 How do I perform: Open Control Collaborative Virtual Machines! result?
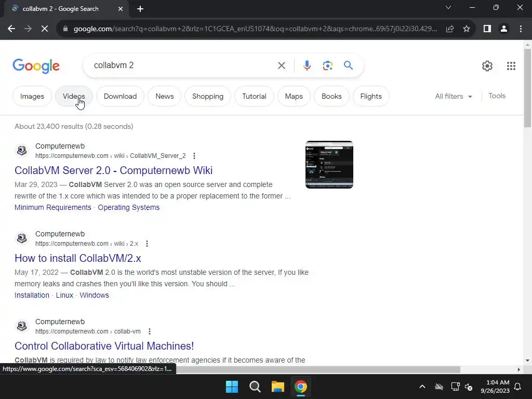click(104, 346)
